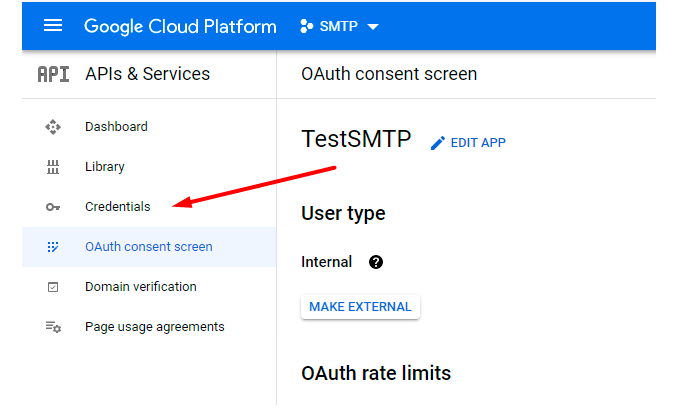683x408 pixels.
Task: Go to the Dashboard menu item
Action: (116, 127)
